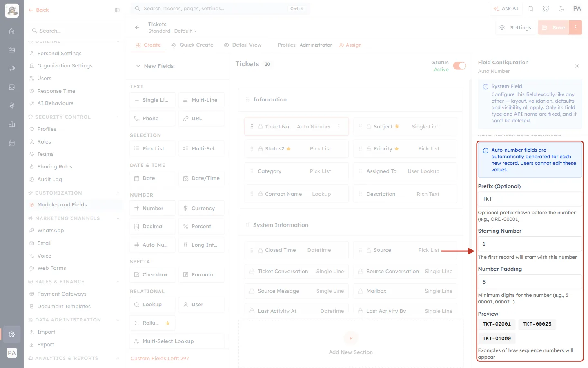Open the bar chart reports icon in left rail

pyautogui.click(x=12, y=124)
